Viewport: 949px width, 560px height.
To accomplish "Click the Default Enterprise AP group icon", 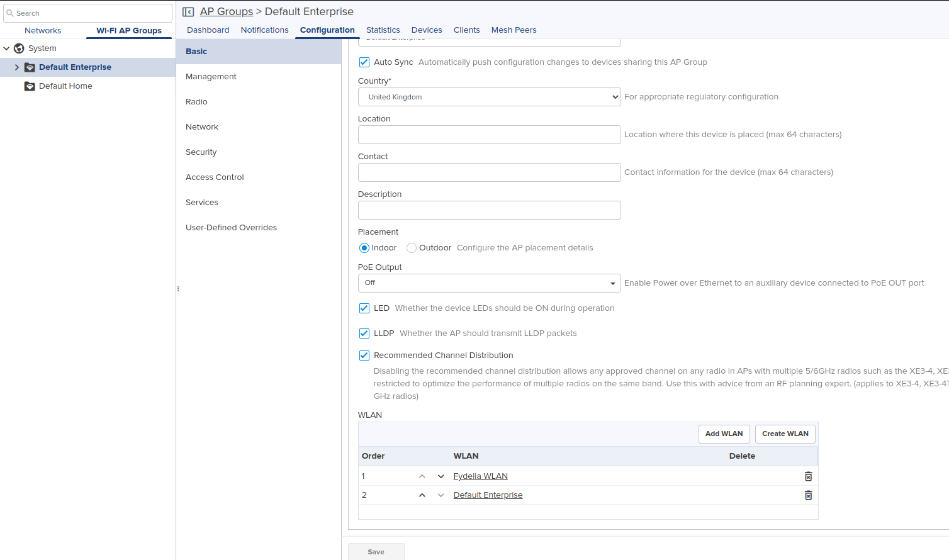I will click(x=30, y=67).
